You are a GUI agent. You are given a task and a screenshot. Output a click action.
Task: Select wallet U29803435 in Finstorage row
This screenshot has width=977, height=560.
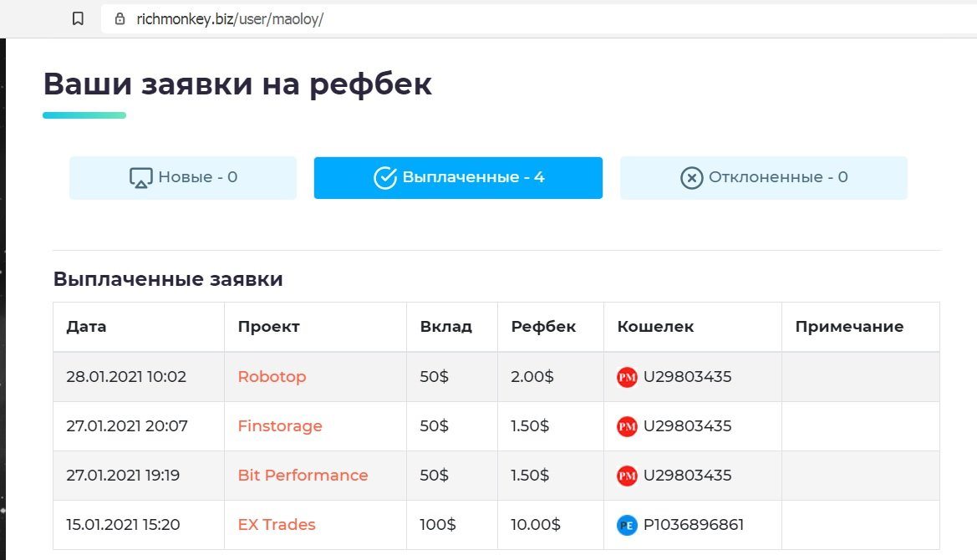coord(687,425)
